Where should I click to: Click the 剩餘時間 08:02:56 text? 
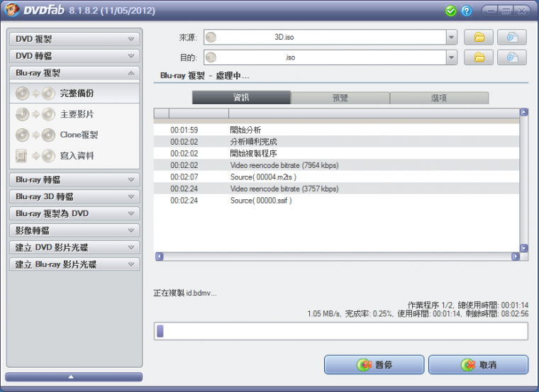[x=497, y=313]
